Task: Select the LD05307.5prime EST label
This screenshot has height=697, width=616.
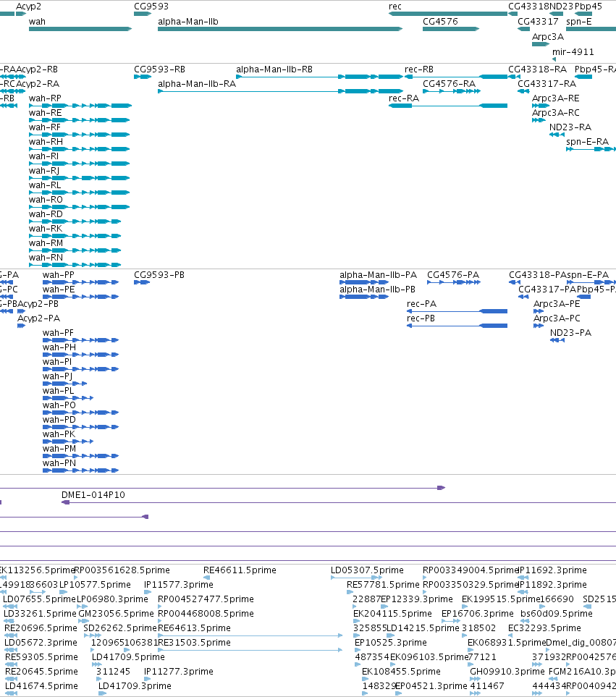Action: (367, 570)
